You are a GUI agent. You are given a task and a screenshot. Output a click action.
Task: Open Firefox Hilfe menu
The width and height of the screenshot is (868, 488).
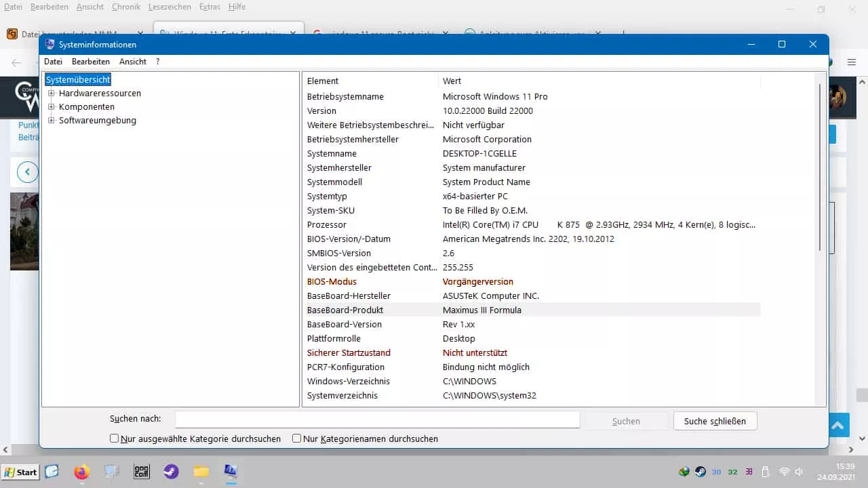(x=237, y=7)
